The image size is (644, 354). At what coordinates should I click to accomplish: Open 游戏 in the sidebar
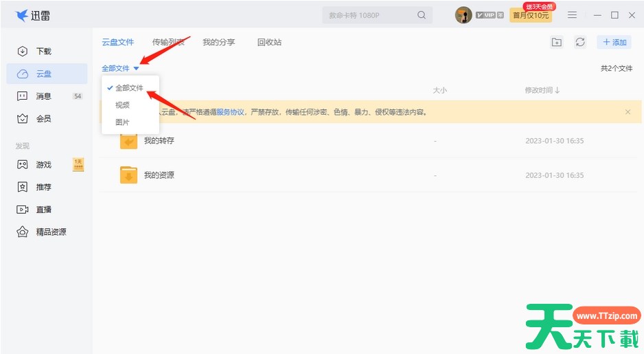[44, 165]
